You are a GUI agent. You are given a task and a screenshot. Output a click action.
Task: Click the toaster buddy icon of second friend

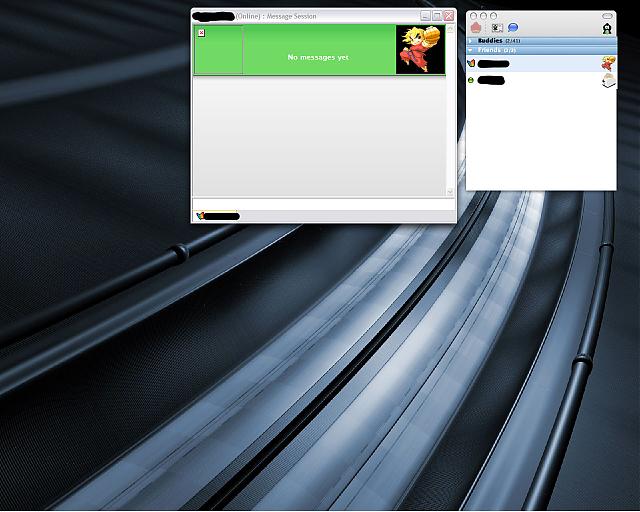[x=609, y=80]
